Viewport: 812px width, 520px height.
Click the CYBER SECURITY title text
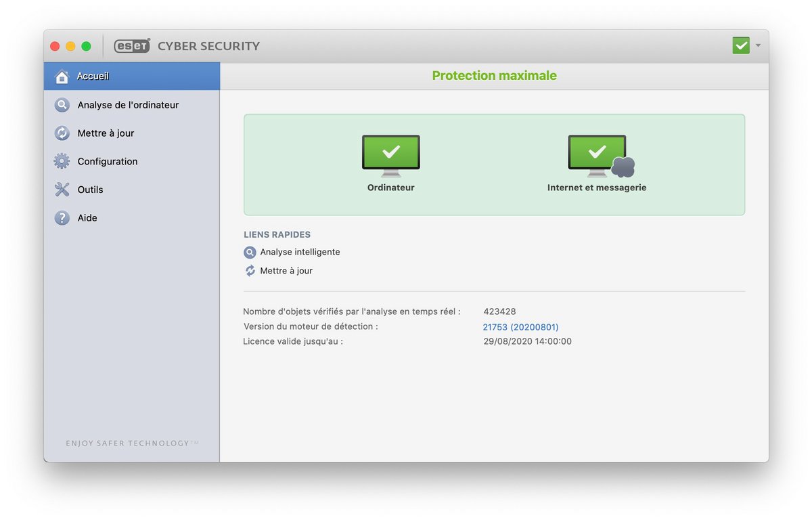tap(208, 46)
